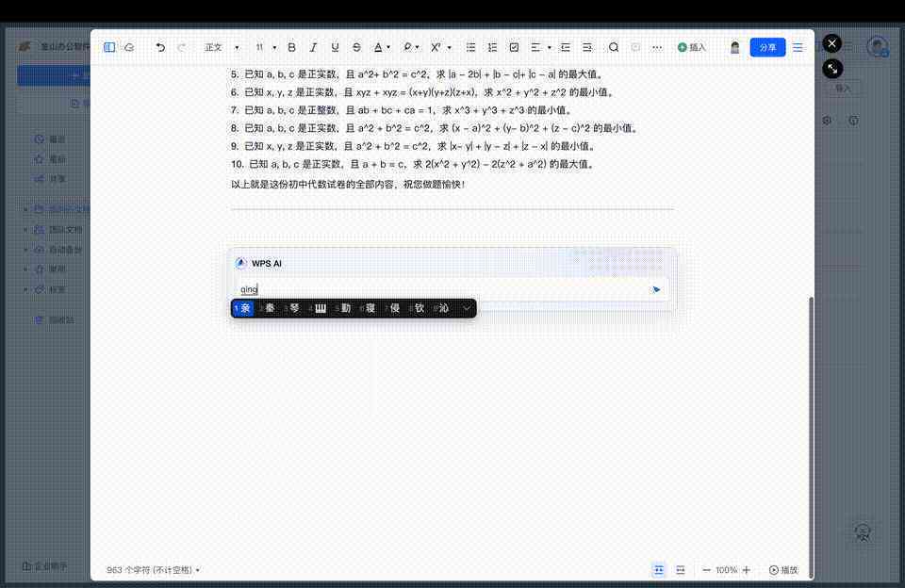Viewport: 905px width, 588px height.
Task: Click the collaborator avatar icon in toolbar
Action: tap(734, 47)
